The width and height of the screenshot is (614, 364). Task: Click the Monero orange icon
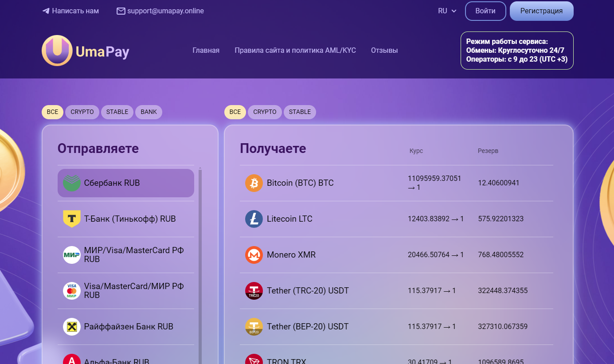tap(254, 255)
